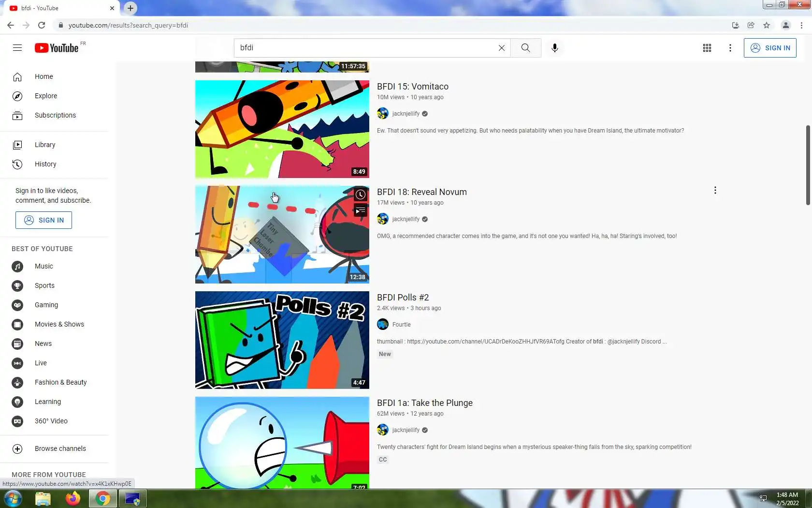This screenshot has height=508, width=812.
Task: Visit jacknjellify channel name under Reveal Novum
Action: point(406,219)
